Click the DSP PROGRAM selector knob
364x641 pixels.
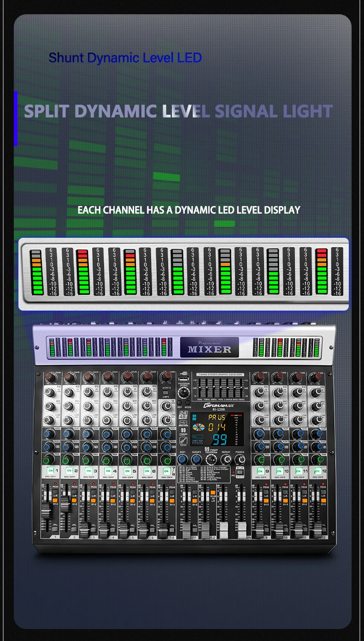coord(211,459)
